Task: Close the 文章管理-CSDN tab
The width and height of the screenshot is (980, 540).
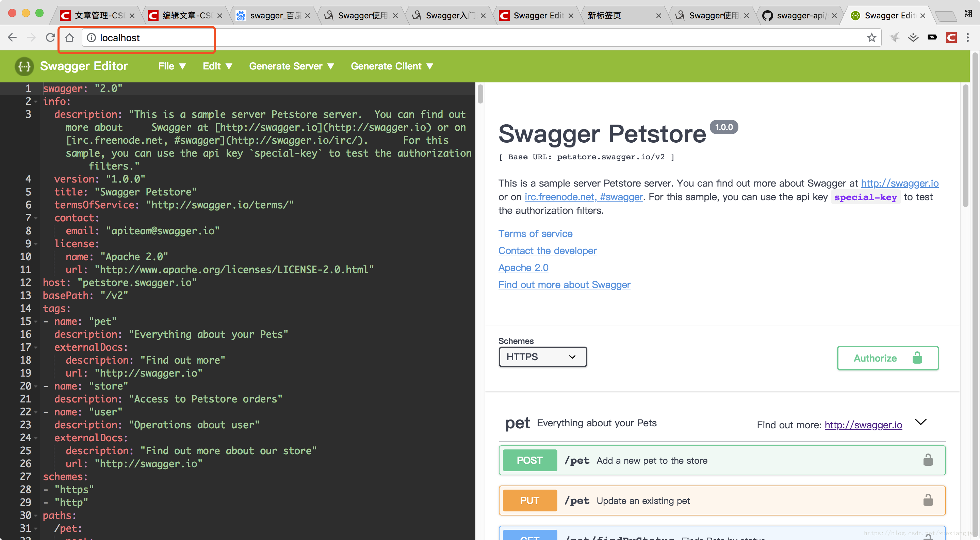Action: [132, 16]
